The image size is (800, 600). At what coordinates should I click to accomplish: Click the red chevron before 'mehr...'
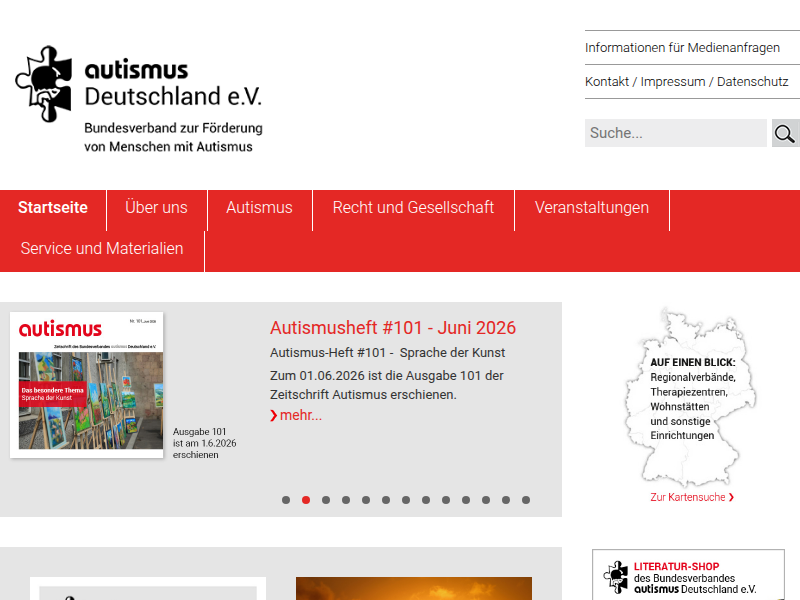(274, 416)
